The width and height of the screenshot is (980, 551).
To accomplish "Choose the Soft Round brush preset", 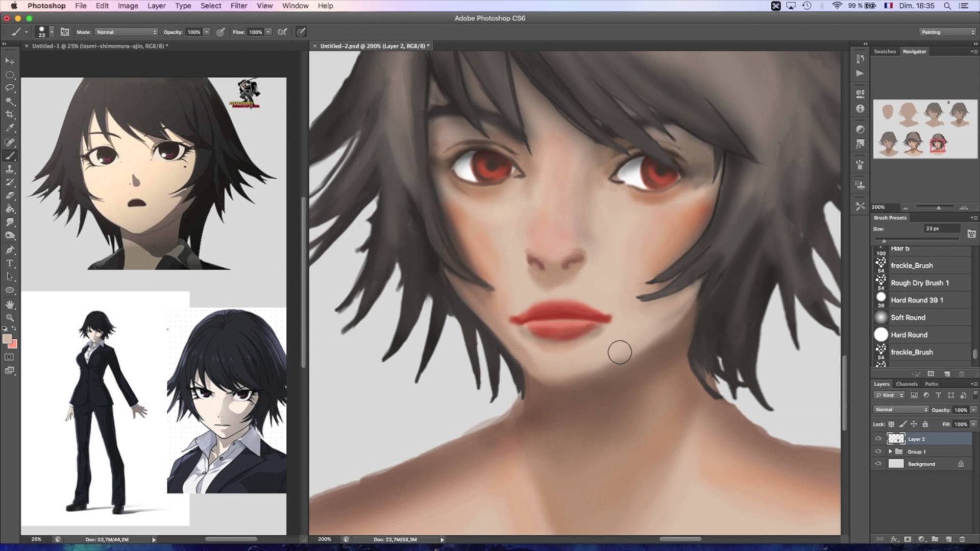I will click(908, 317).
